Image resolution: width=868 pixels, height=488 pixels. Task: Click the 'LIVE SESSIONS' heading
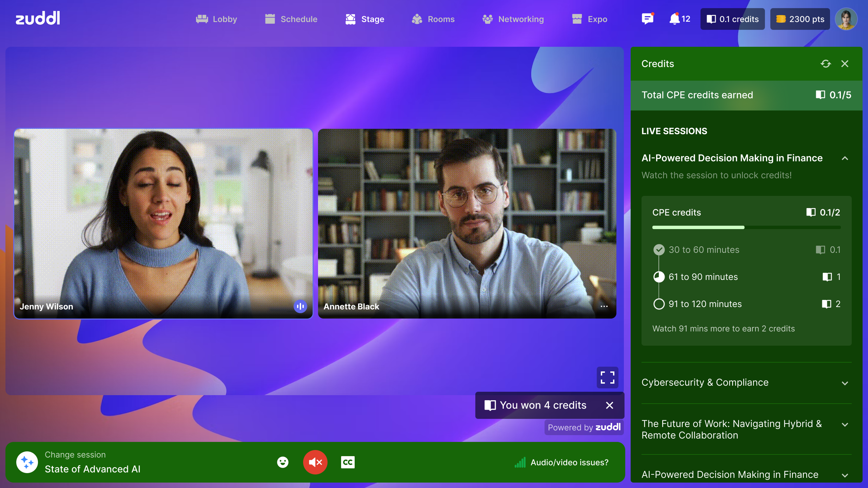coord(674,131)
